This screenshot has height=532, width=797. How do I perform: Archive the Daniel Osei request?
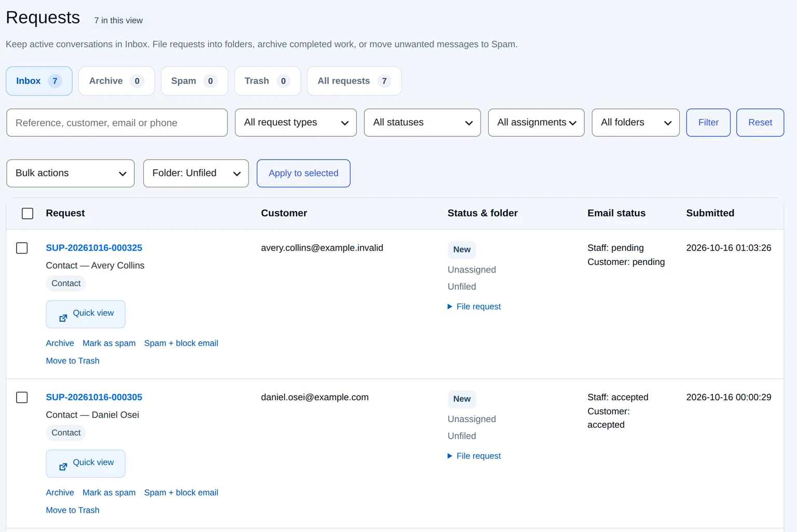[x=60, y=493]
